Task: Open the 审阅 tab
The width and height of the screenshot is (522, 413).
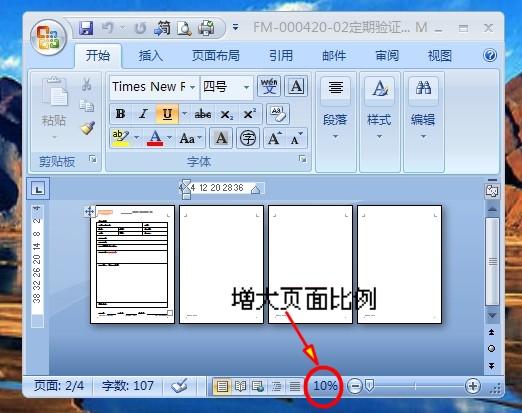Action: pos(387,55)
